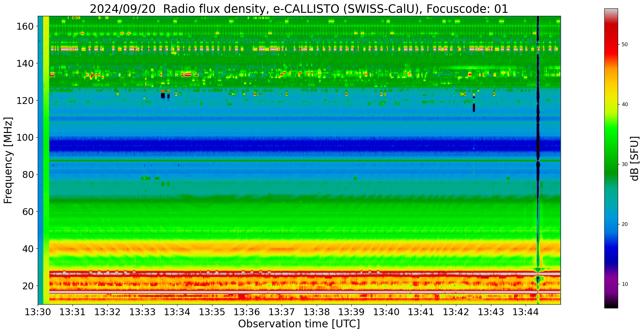Select the 13:37 time tick label
This screenshot has width=644, height=333.
(282, 312)
